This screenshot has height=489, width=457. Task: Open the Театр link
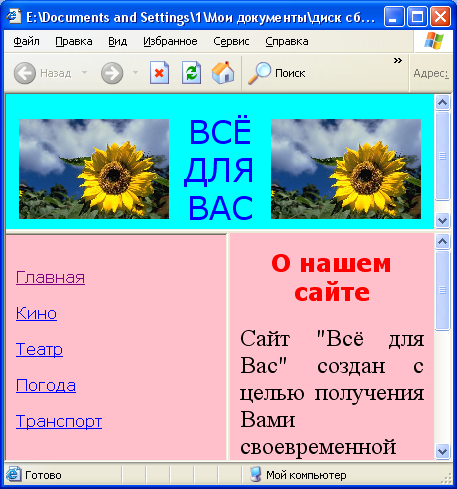(x=39, y=349)
